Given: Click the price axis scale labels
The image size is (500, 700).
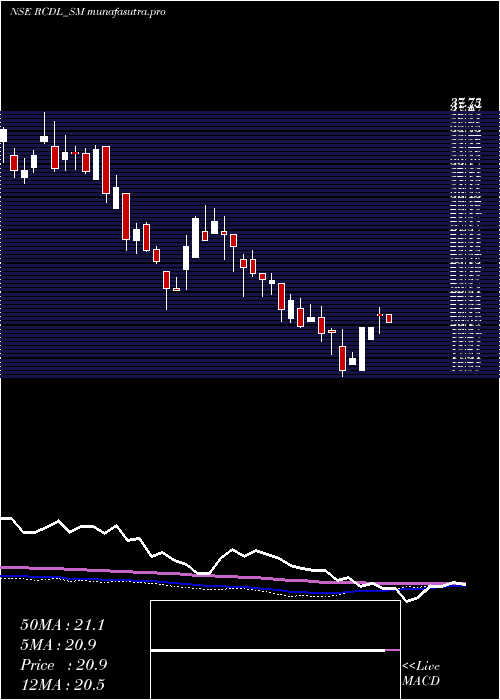Looking at the screenshot, I should (x=466, y=237).
